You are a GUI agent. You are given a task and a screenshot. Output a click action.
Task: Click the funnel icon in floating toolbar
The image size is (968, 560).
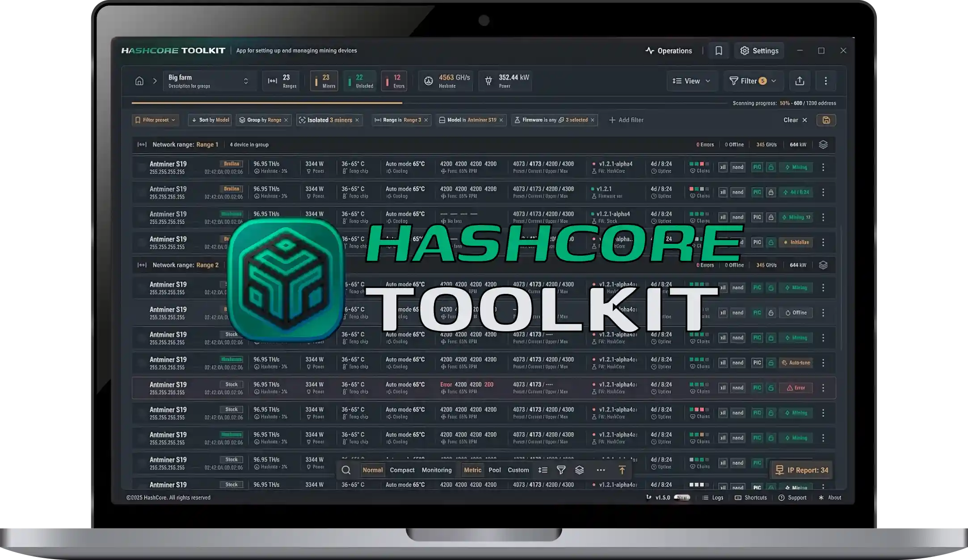tap(561, 470)
